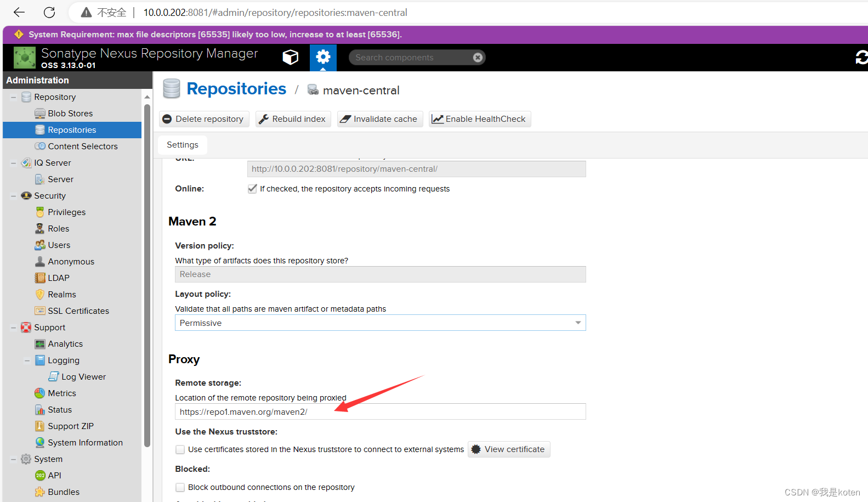Viewport: 868px width, 502px height.
Task: Click the browser back arrow
Action: tap(19, 12)
